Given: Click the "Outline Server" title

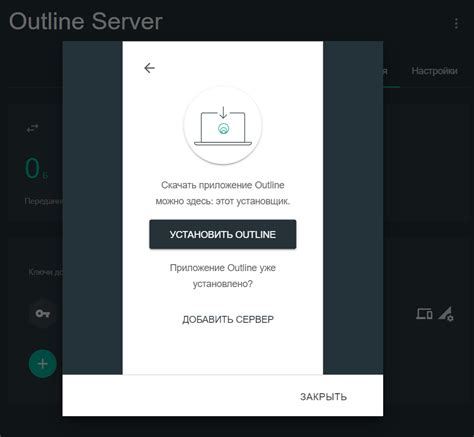Looking at the screenshot, I should tap(86, 21).
